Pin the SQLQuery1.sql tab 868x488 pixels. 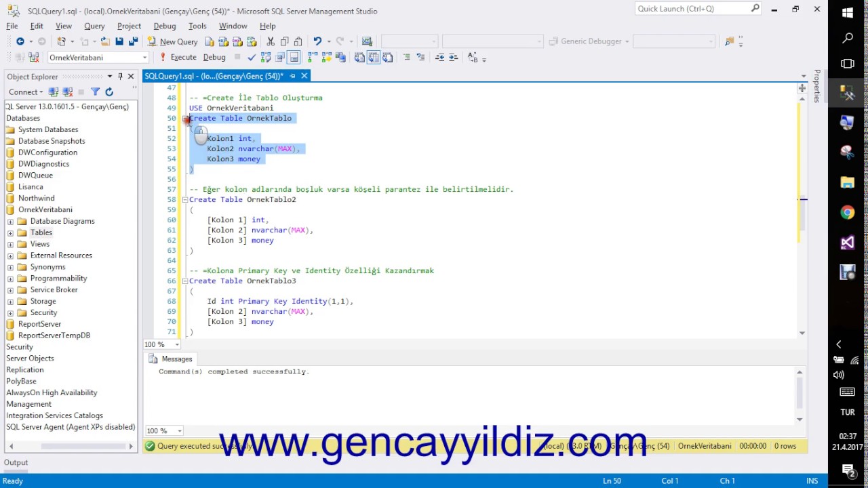pos(292,76)
